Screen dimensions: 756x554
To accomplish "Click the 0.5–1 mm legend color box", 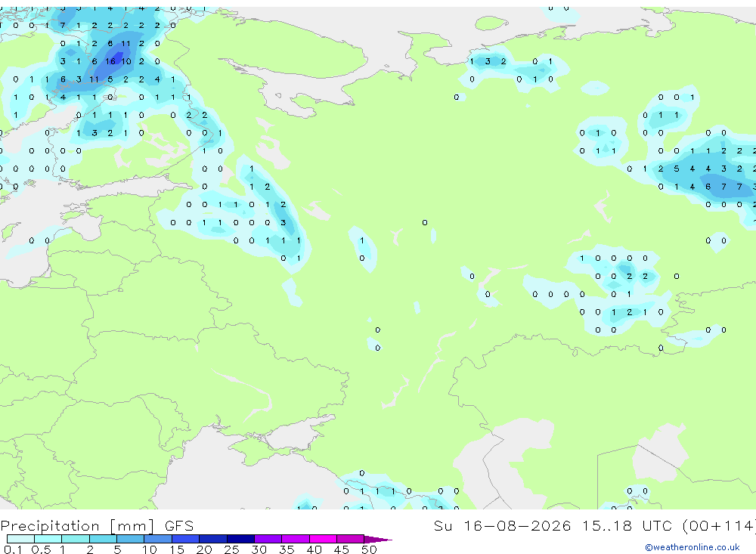I will pyautogui.click(x=48, y=539).
